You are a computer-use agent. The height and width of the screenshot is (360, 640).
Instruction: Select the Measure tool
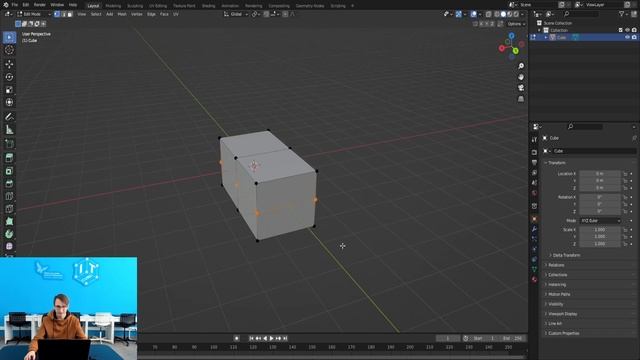coord(9,130)
